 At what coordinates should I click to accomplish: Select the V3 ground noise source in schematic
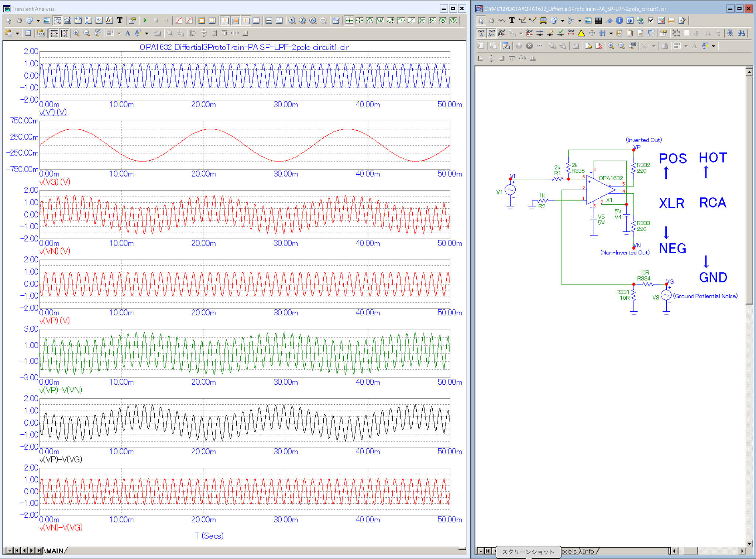pos(666,295)
